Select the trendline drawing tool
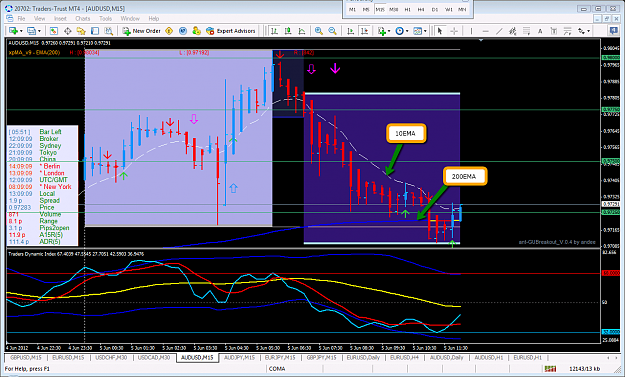625x377 pixels. pos(499,31)
